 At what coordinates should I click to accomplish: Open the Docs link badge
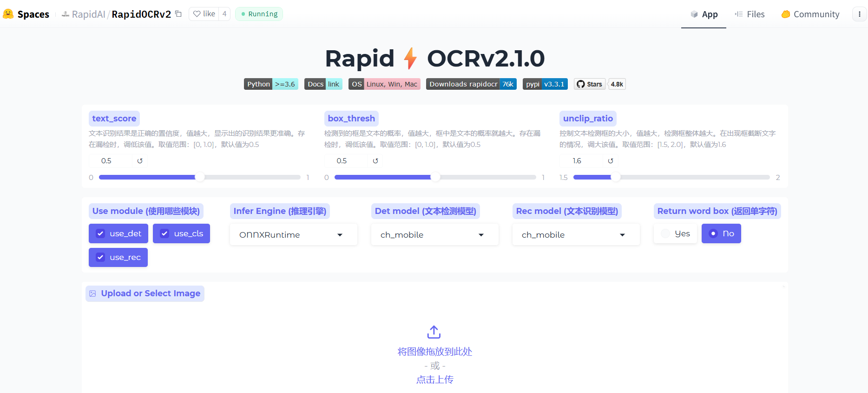pos(323,84)
